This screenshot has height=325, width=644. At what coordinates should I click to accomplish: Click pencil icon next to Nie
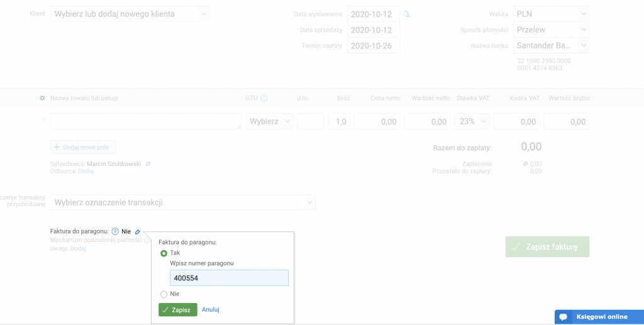(x=138, y=232)
